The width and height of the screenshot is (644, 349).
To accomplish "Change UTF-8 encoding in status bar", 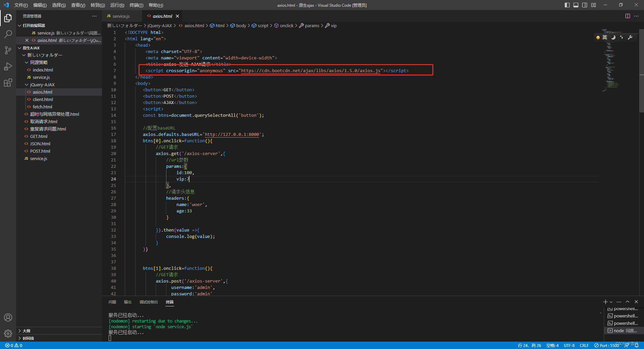I will click(x=569, y=345).
